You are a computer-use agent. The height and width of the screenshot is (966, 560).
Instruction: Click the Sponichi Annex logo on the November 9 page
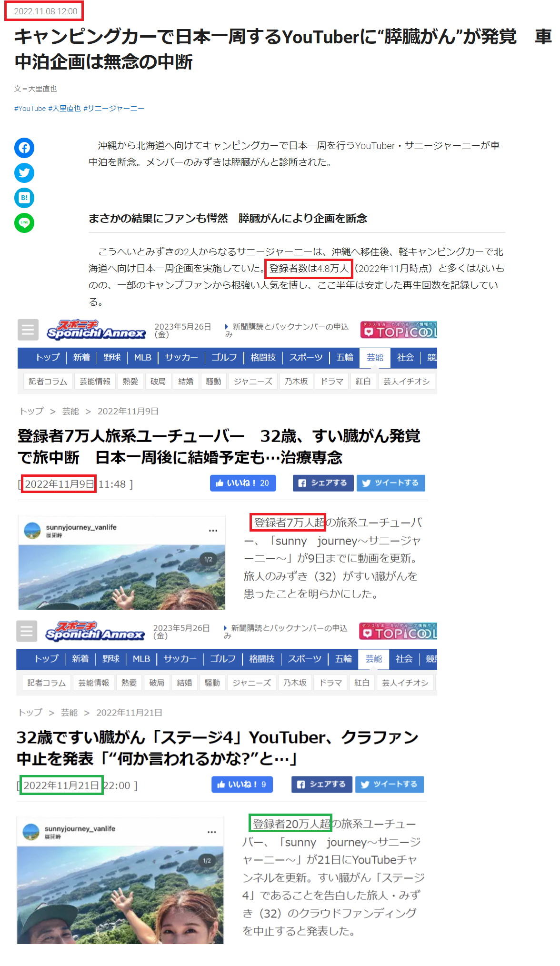96,330
